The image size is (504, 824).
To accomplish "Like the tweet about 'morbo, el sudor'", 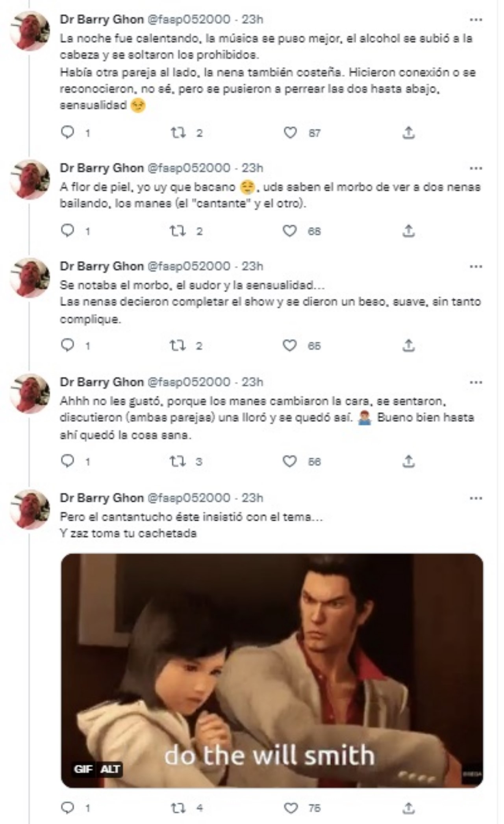I will [290, 346].
